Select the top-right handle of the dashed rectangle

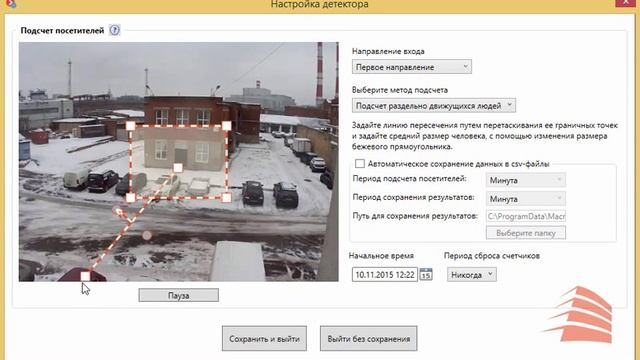227,126
